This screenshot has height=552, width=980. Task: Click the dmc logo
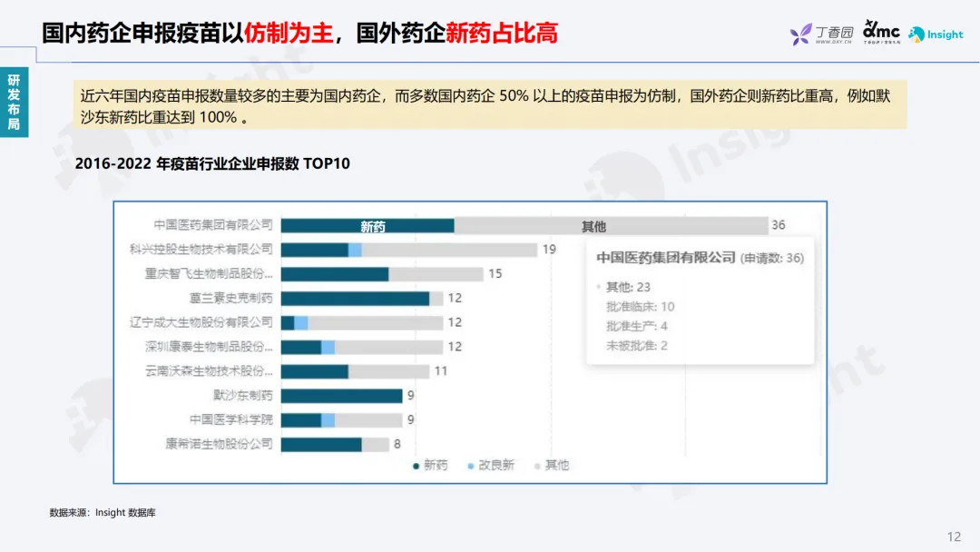[x=881, y=31]
